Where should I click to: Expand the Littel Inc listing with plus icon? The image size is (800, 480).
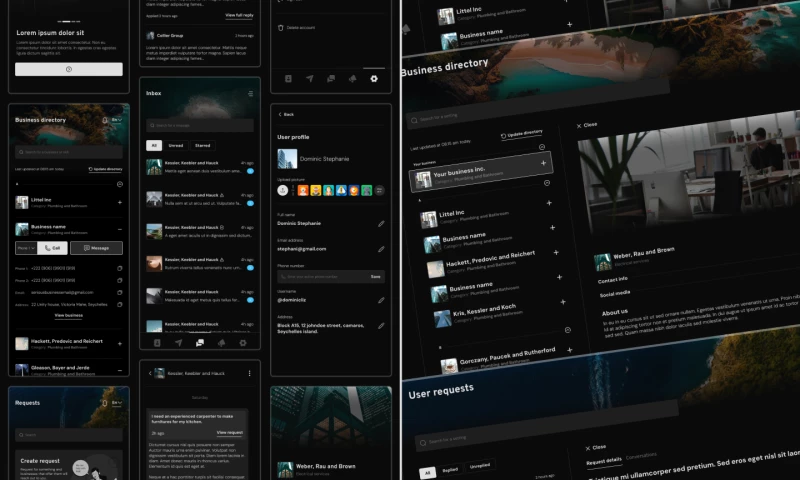coord(120,202)
